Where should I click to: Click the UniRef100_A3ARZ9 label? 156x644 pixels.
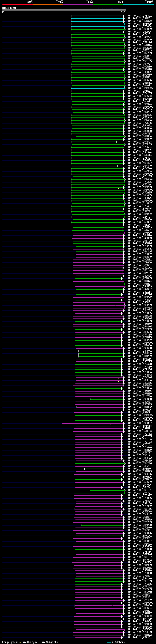coord(140,187)
